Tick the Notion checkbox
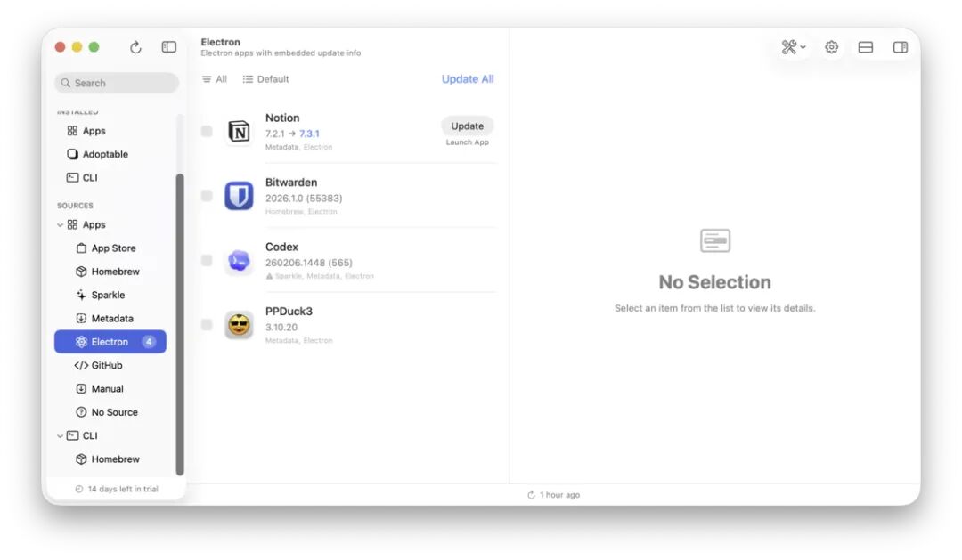 207,131
